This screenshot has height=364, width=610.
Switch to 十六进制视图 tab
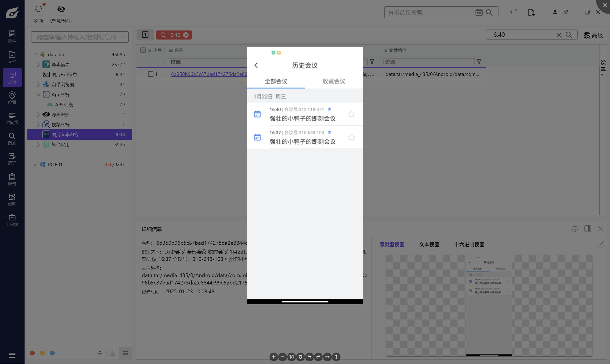point(469,244)
